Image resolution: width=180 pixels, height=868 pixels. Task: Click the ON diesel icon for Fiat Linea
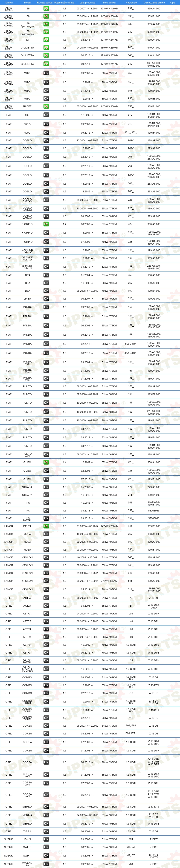pyautogui.click(x=46, y=299)
